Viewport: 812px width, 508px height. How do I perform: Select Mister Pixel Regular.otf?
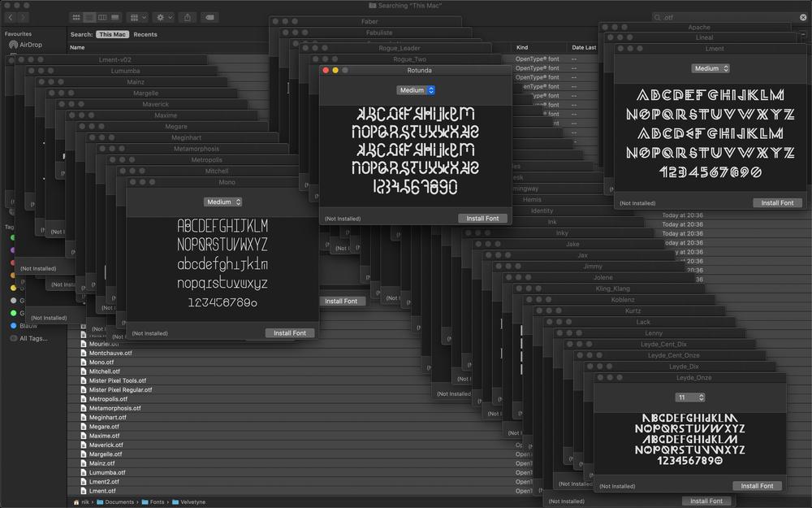click(120, 390)
